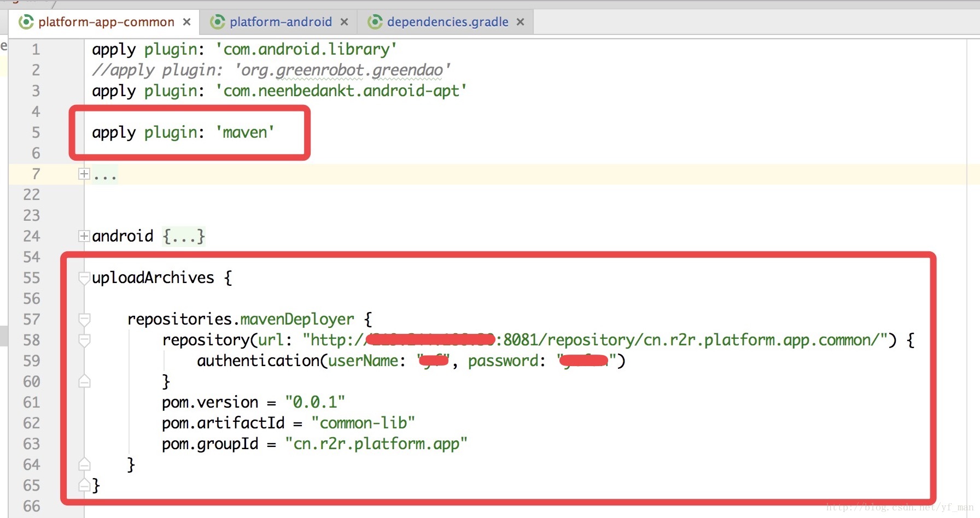This screenshot has width=980, height=518.
Task: Close the platform-android tab
Action: click(344, 22)
